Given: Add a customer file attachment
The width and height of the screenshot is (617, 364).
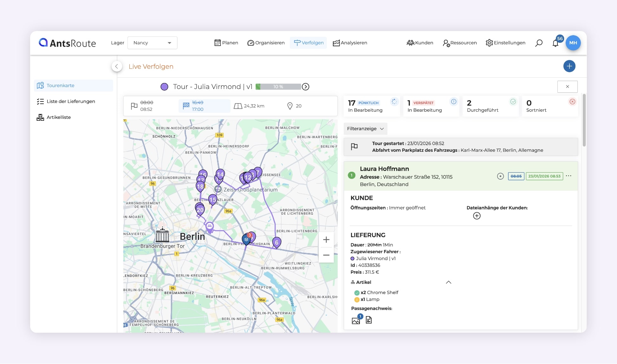Looking at the screenshot, I should pos(477,216).
